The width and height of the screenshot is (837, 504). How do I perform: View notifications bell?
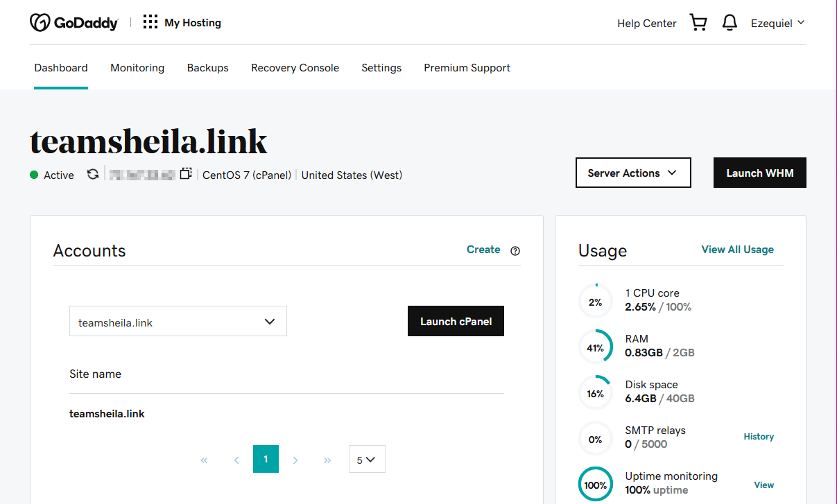pos(730,23)
